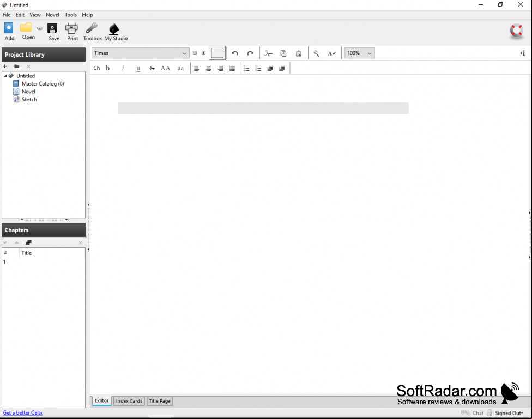Open the recent projects arrow beside Open
This screenshot has height=419, width=532.
click(x=40, y=28)
